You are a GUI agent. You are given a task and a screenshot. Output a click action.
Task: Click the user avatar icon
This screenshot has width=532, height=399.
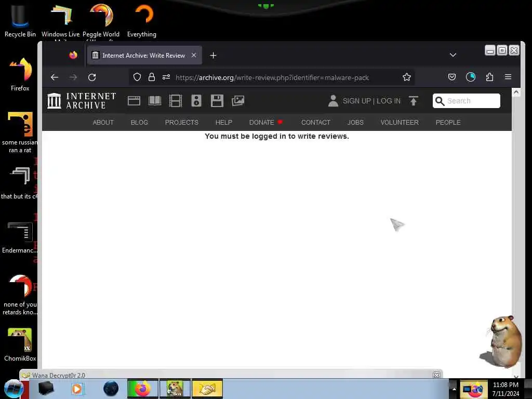(x=333, y=101)
